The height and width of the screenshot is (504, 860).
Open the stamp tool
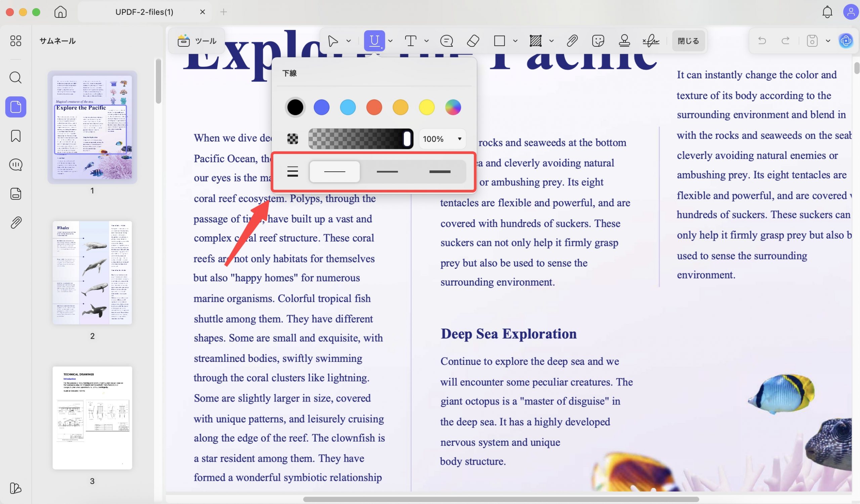pyautogui.click(x=624, y=41)
